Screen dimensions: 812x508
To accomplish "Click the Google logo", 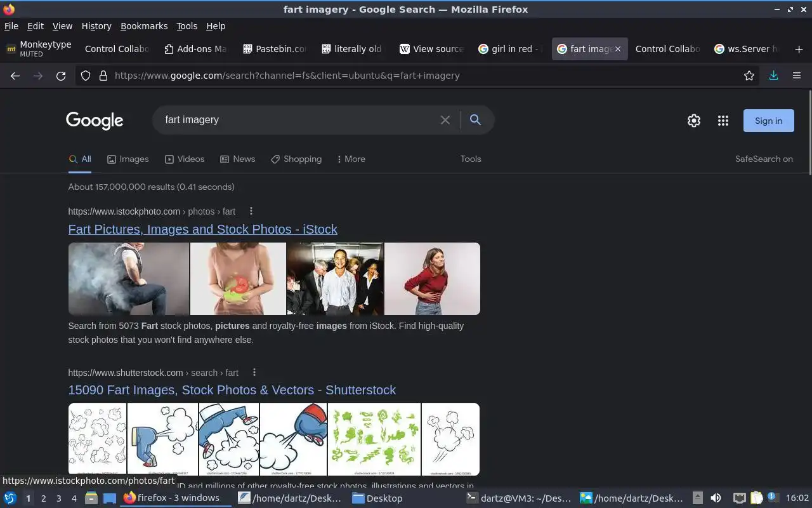I will coord(95,121).
